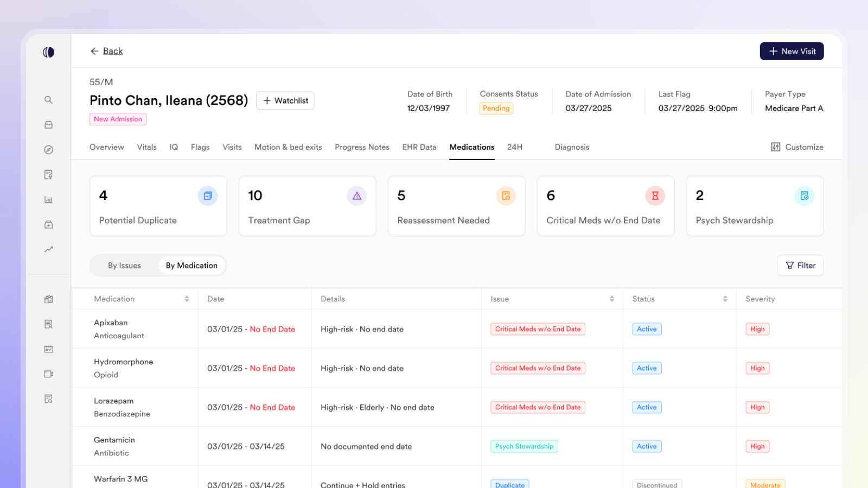
Task: Click the Active status badge for Hydromorphone
Action: pyautogui.click(x=647, y=368)
